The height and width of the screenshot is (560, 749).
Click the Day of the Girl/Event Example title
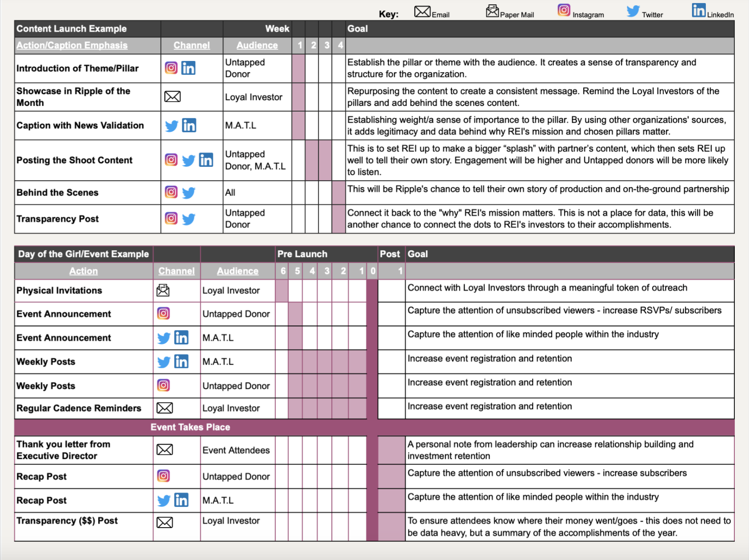click(83, 254)
